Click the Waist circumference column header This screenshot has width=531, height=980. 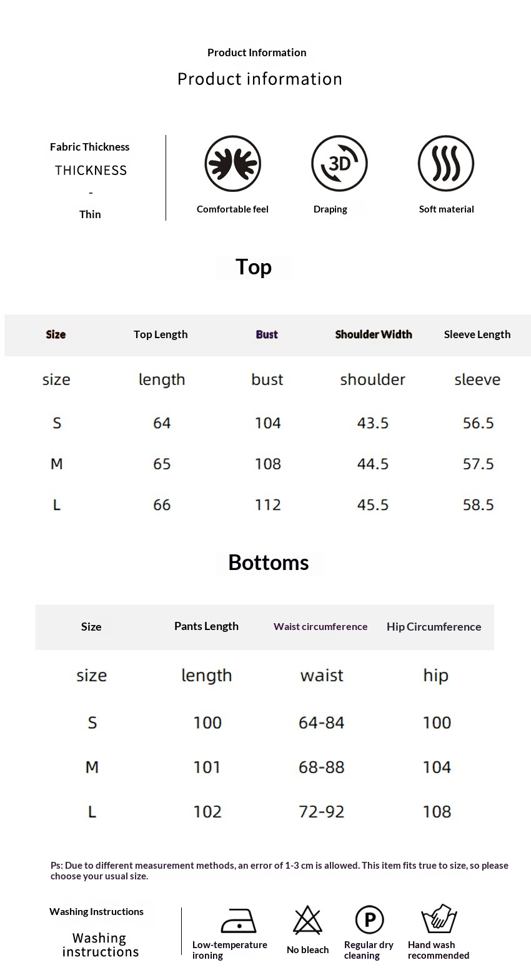(x=320, y=626)
